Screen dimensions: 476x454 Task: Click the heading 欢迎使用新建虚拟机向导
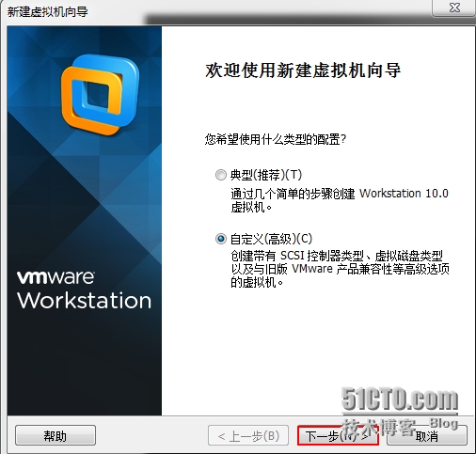303,70
